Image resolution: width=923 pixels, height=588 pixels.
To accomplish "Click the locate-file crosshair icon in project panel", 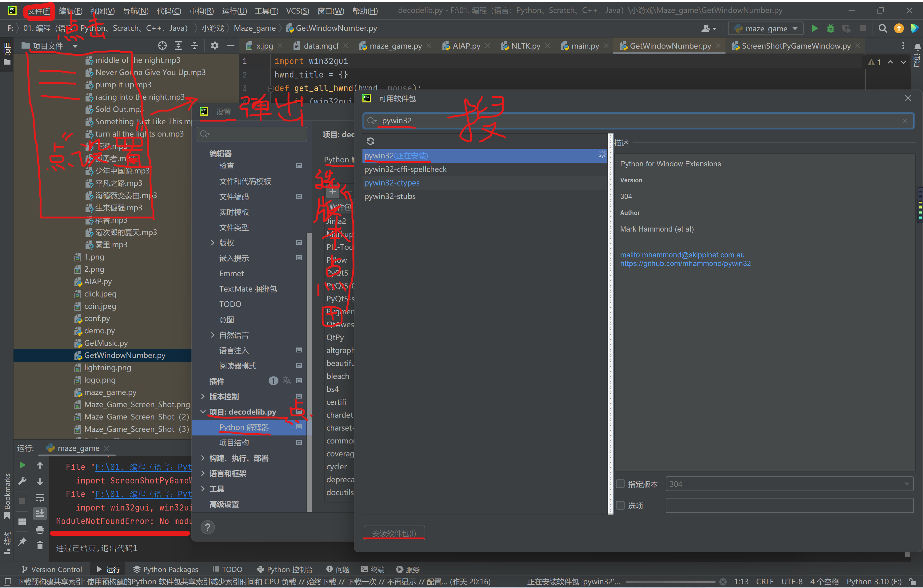I will 162,46.
